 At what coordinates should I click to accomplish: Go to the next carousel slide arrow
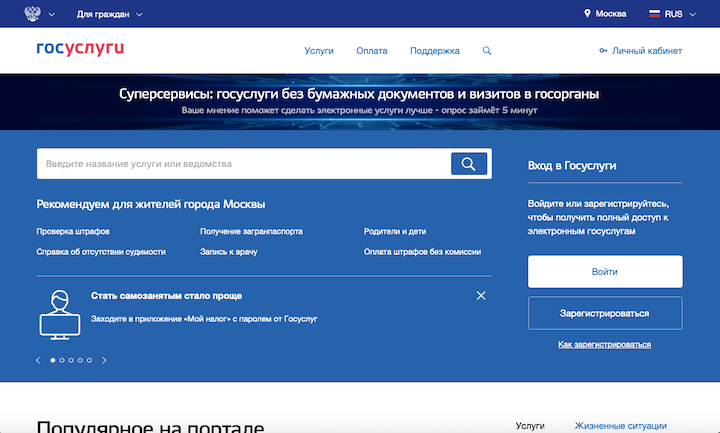[x=104, y=360]
